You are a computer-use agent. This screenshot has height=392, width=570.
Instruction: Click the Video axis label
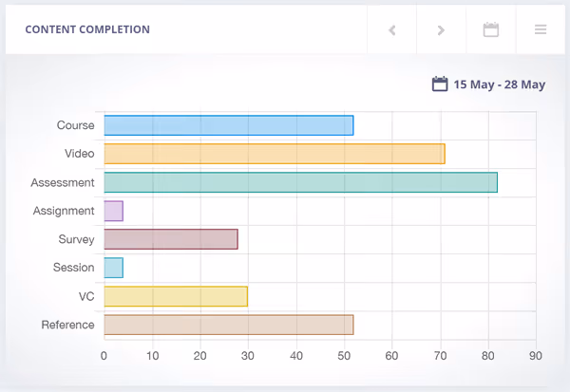(80, 154)
